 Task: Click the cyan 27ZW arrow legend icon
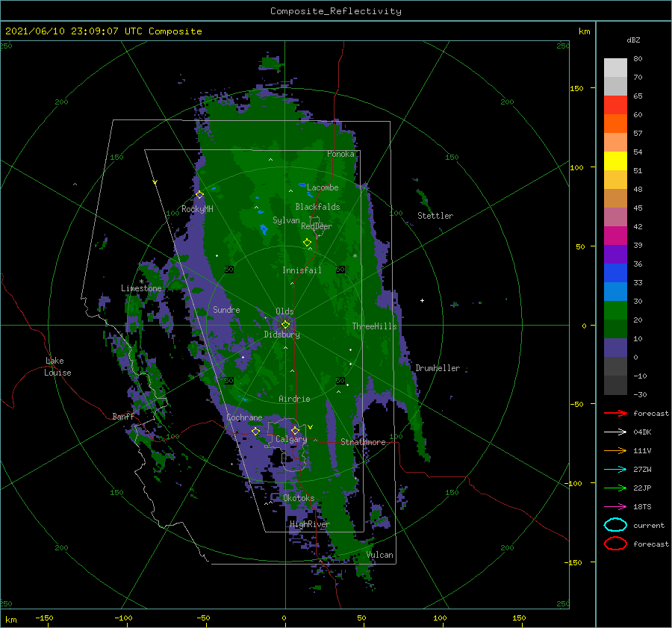point(615,470)
